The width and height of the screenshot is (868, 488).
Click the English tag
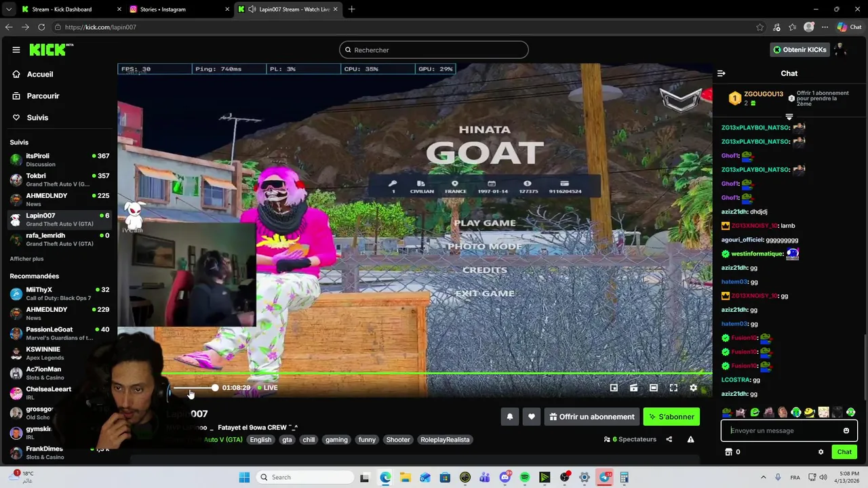coord(260,440)
